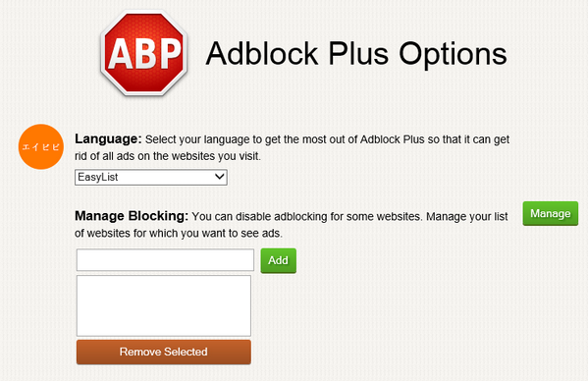Screen dimensions: 588x381
Task: Click inside the empty whitelisted websites list box
Action: click(164, 305)
